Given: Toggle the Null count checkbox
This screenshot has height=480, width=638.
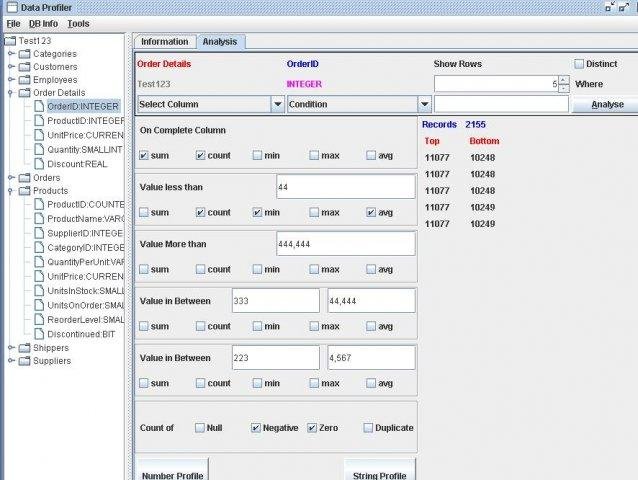Looking at the screenshot, I should 199,428.
